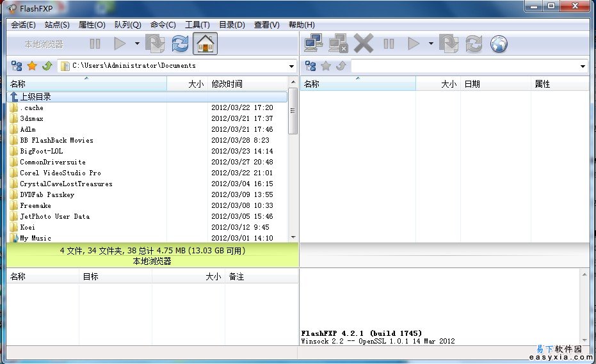596x364 pixels.
Task: Open the 目录(D) menu
Action: point(232,25)
